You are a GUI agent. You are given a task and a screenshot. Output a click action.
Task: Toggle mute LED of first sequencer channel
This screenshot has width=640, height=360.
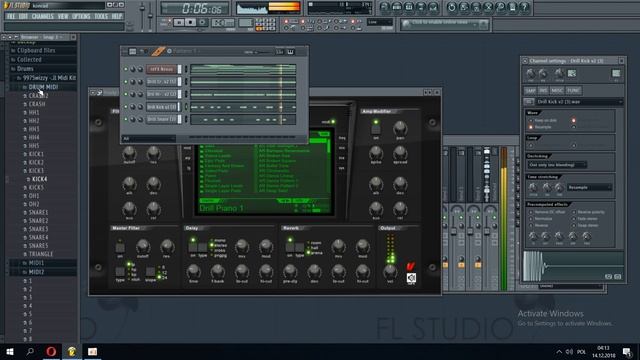click(126, 69)
